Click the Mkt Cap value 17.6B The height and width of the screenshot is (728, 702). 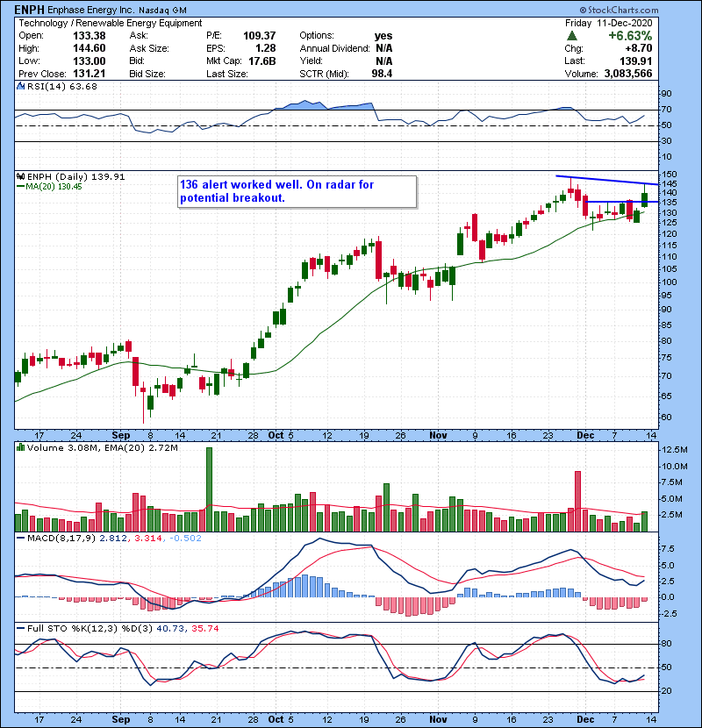pos(262,61)
